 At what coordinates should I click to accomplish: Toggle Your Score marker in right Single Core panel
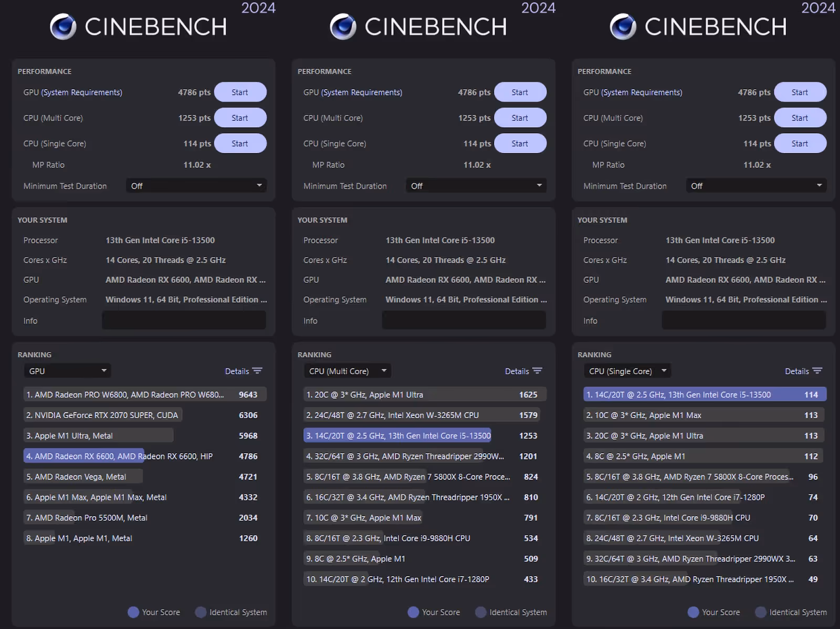coord(694,612)
